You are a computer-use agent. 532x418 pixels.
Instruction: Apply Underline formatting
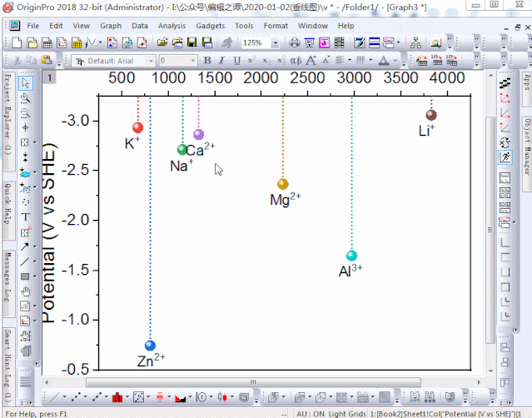coord(236,61)
